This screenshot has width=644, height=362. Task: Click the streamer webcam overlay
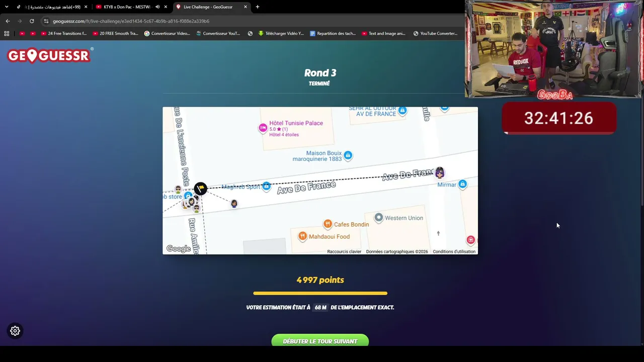[554, 49]
